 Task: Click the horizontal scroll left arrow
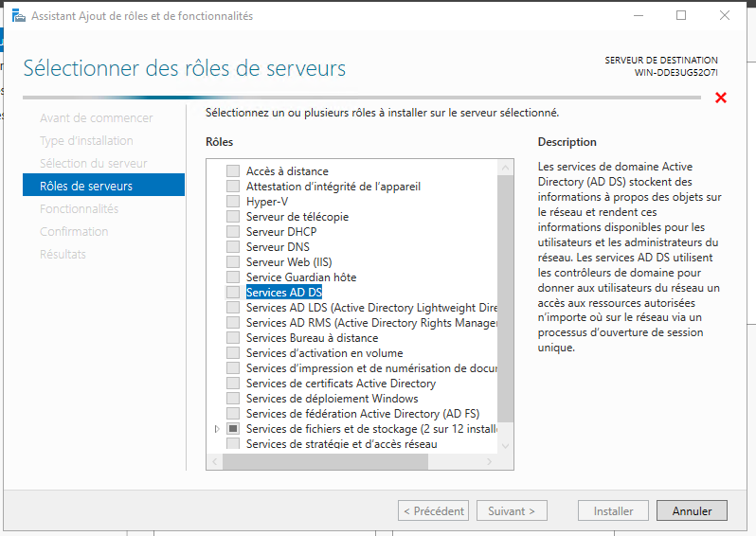pos(214,462)
